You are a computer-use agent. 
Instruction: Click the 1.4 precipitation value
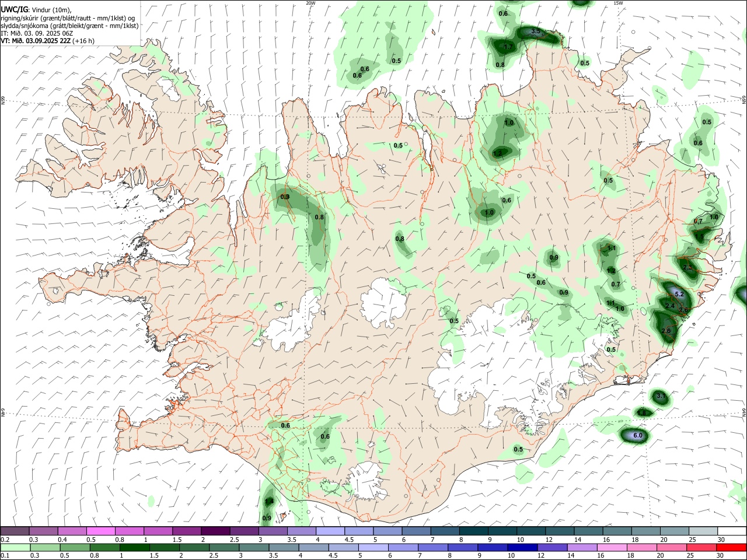click(269, 502)
